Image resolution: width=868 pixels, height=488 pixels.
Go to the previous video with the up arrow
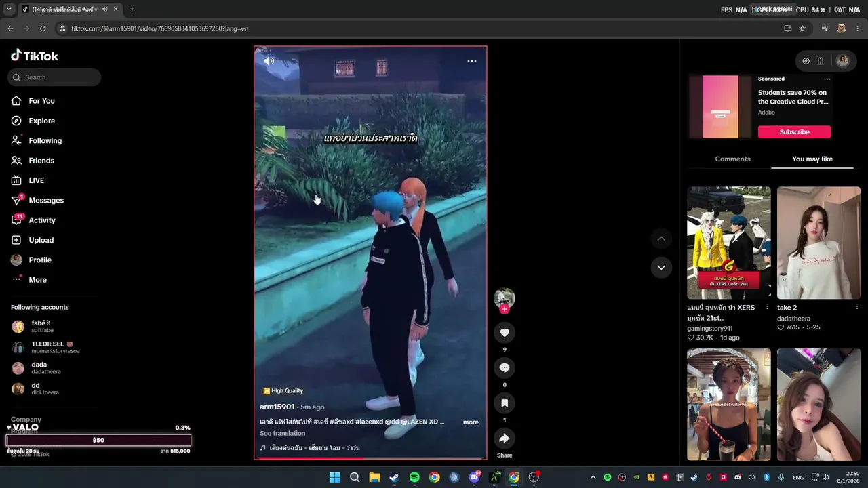click(661, 239)
